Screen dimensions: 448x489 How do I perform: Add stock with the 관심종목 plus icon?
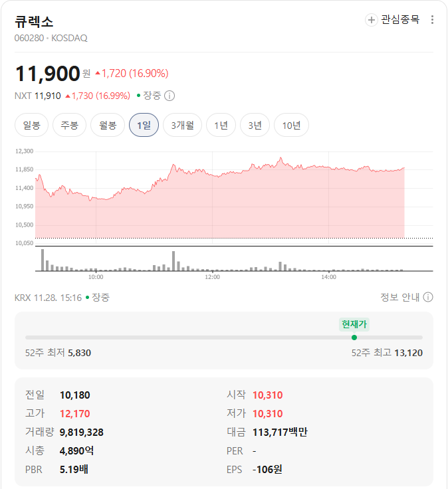[x=372, y=20]
